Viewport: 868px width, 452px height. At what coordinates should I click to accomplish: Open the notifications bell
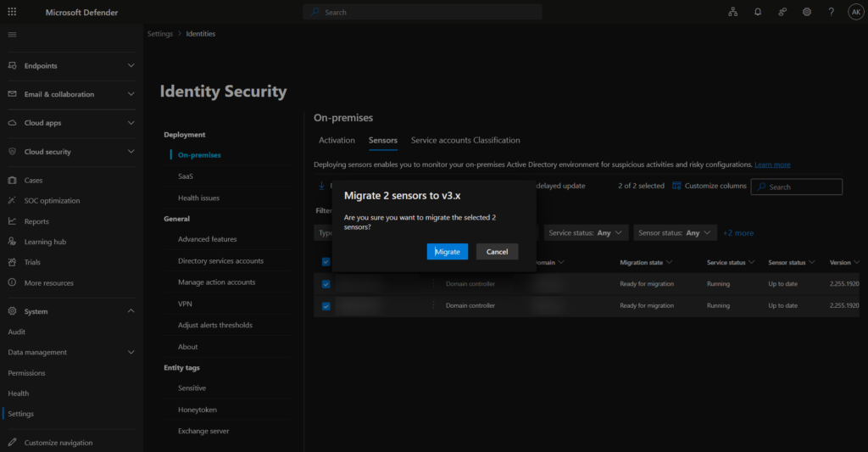(x=758, y=12)
